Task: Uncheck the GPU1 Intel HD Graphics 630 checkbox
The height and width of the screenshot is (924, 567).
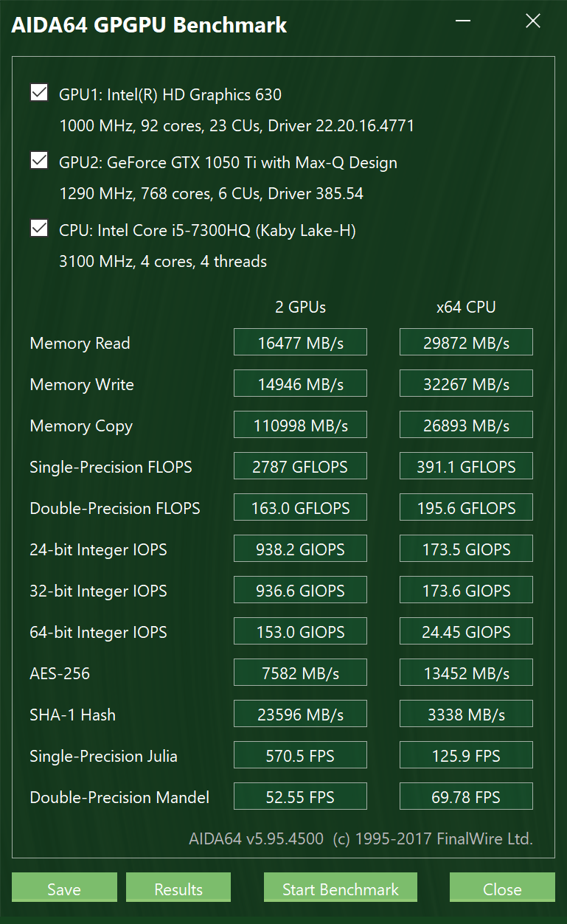Action: click(39, 93)
